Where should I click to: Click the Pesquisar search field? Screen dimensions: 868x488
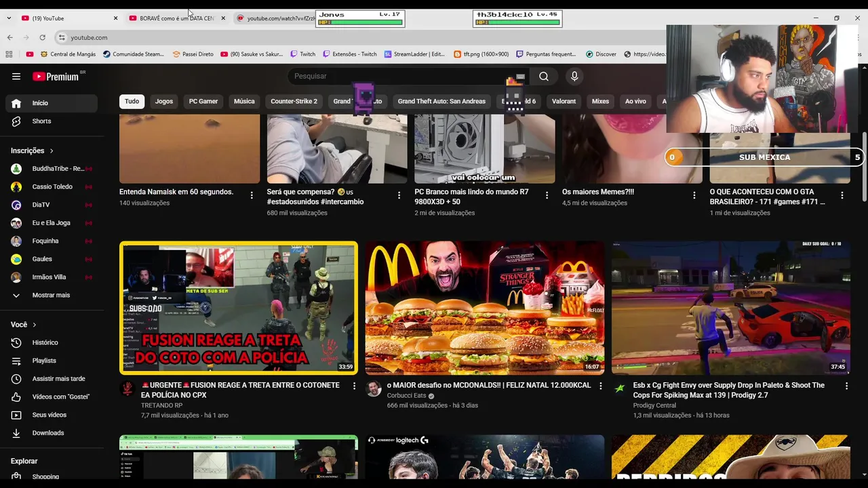tap(407, 77)
